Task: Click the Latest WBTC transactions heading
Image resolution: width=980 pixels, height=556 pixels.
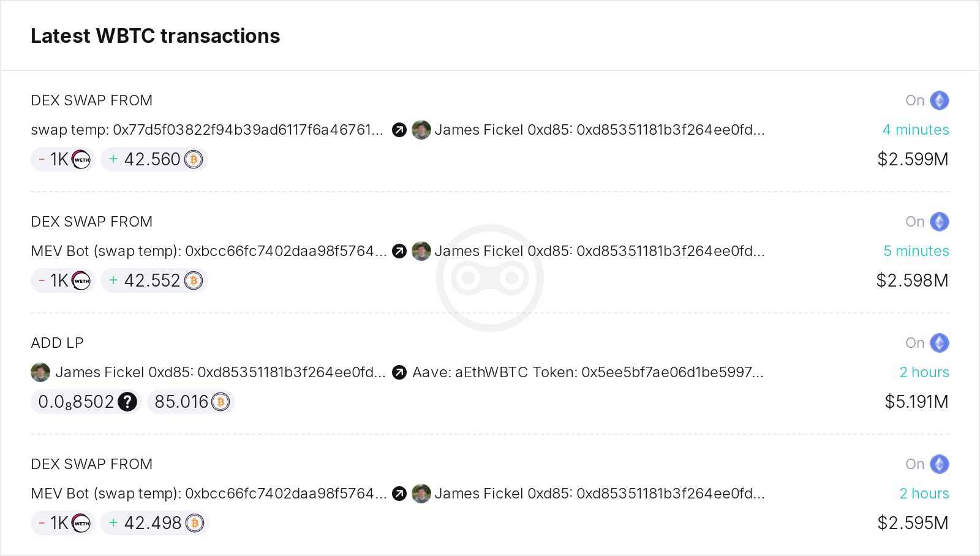Action: point(156,36)
